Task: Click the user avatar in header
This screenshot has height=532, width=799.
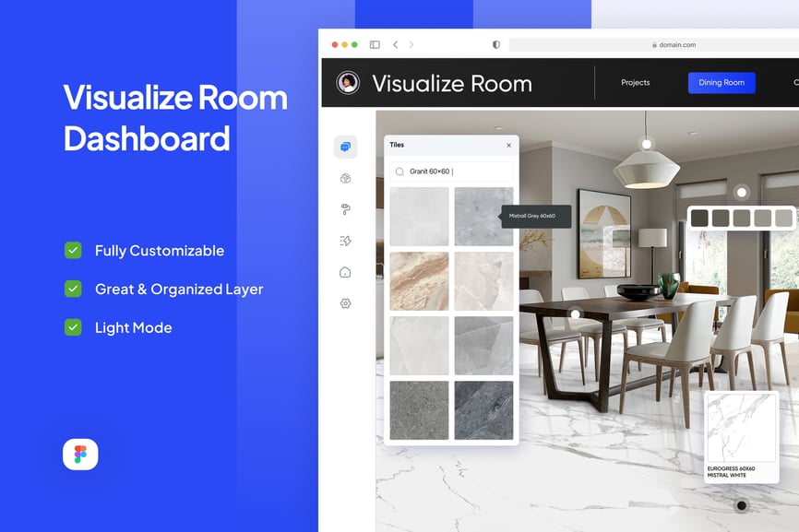Action: coord(348,83)
